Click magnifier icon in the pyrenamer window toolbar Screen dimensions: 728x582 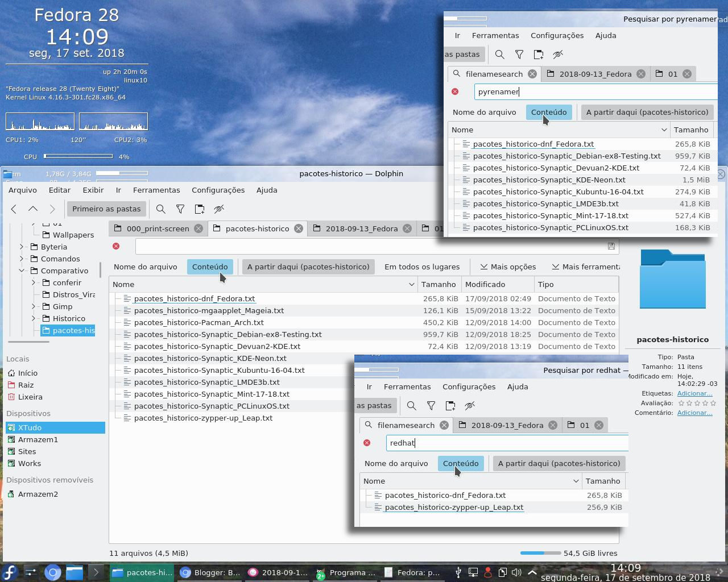click(500, 55)
